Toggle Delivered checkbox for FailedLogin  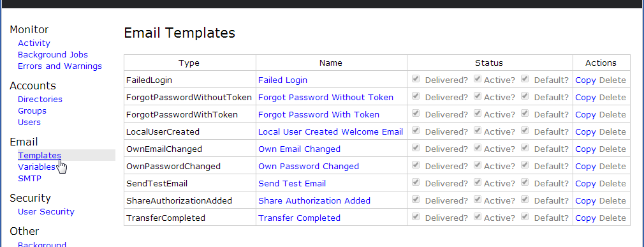coord(416,79)
